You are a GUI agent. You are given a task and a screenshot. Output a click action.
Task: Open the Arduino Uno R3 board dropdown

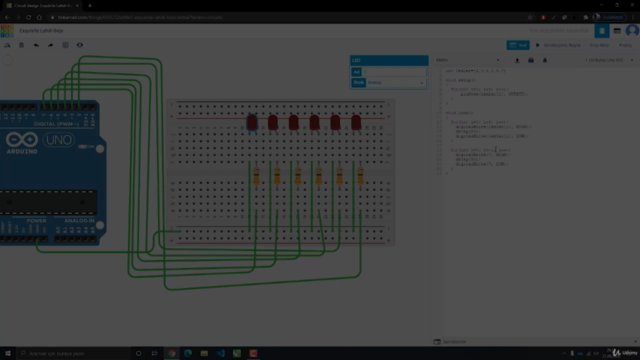click(609, 60)
